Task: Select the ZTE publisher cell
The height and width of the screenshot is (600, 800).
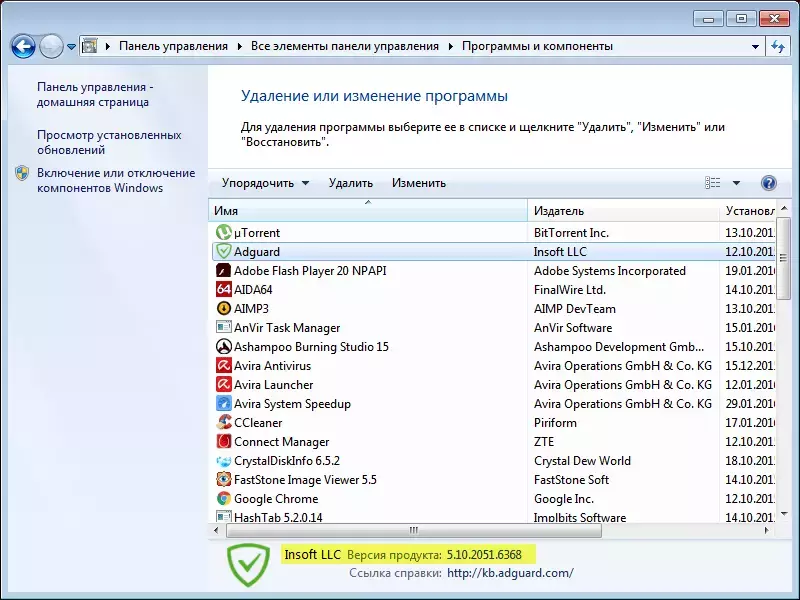Action: click(x=544, y=442)
